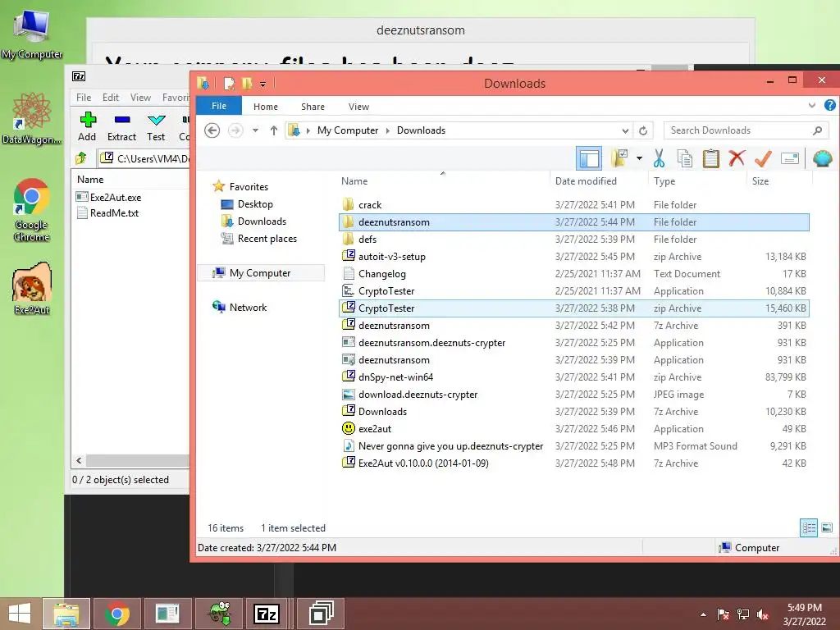840x630 pixels.
Task: Select the exe2aut smiley application
Action: 573,428
